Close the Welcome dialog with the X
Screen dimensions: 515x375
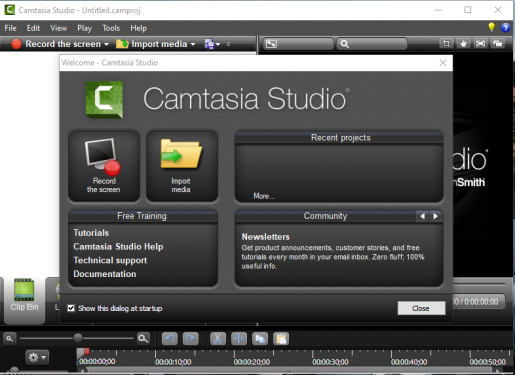click(x=443, y=63)
